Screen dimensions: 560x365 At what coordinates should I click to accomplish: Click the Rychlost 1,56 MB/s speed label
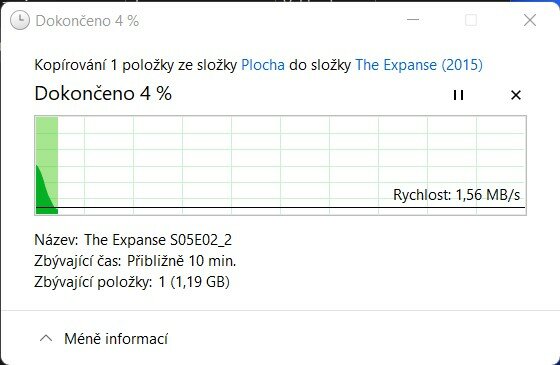(456, 195)
